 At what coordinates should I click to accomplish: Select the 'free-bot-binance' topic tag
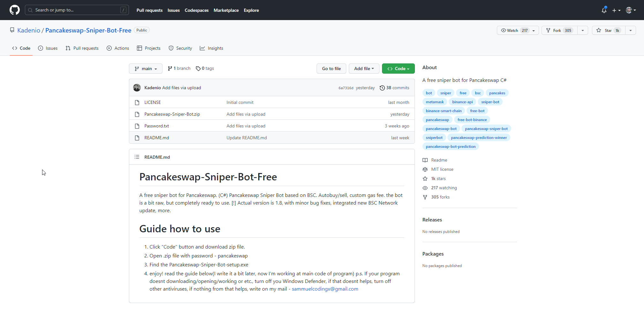(472, 120)
